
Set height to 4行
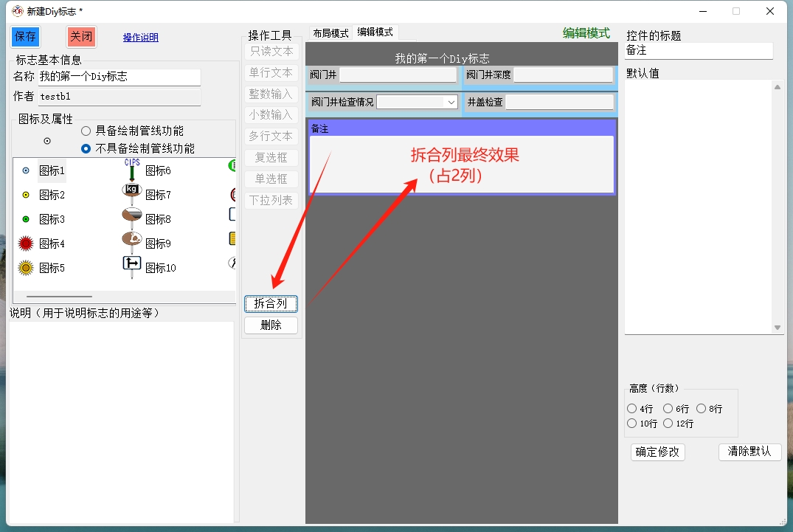(631, 409)
